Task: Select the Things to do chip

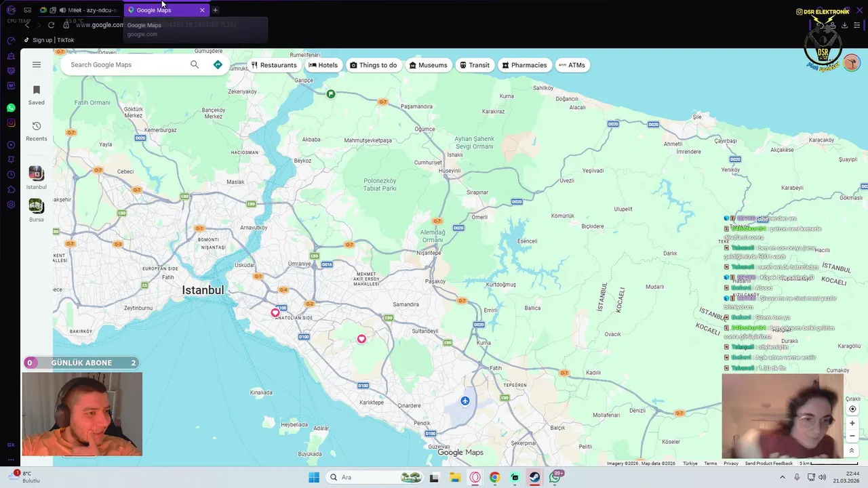Action: 373,65
